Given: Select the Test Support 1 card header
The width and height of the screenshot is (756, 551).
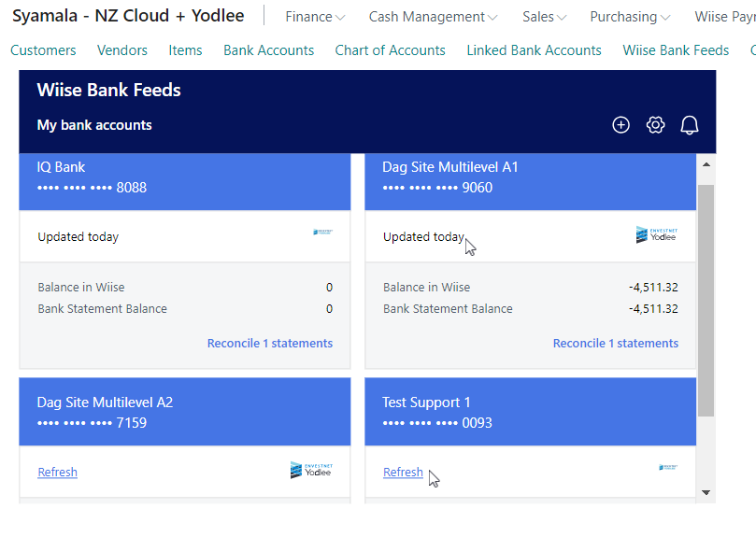Looking at the screenshot, I should point(531,412).
